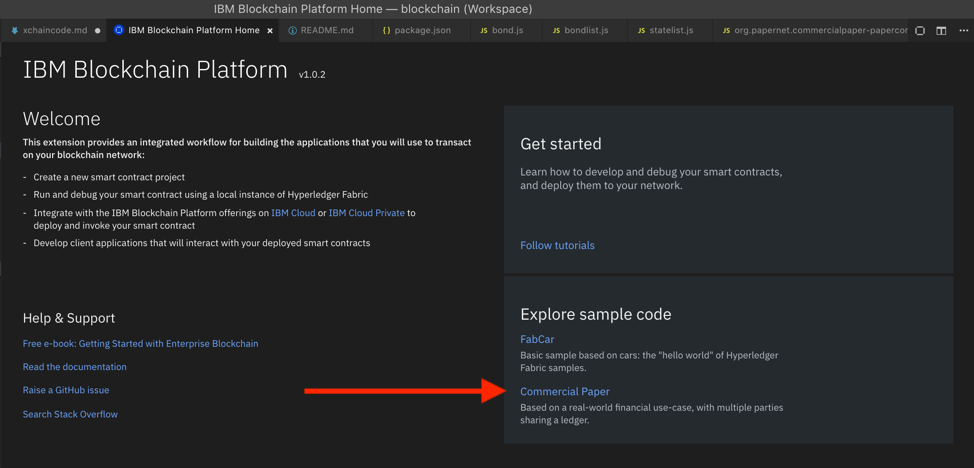
Task: Close the IBM Blockchain Platform Home tab
Action: pos(270,30)
